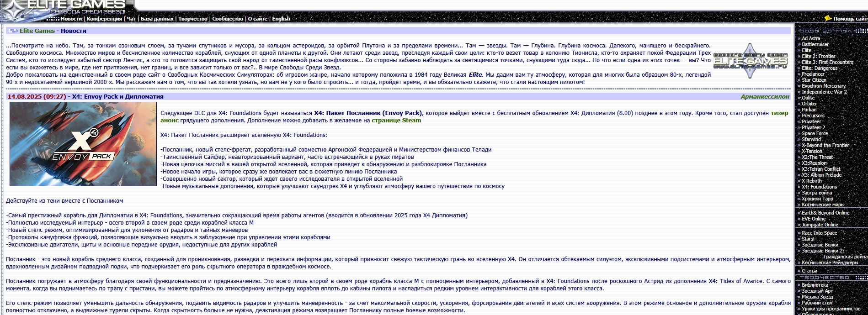Open the EVE Online sidebar link
The image size is (868, 315).
(x=814, y=219)
